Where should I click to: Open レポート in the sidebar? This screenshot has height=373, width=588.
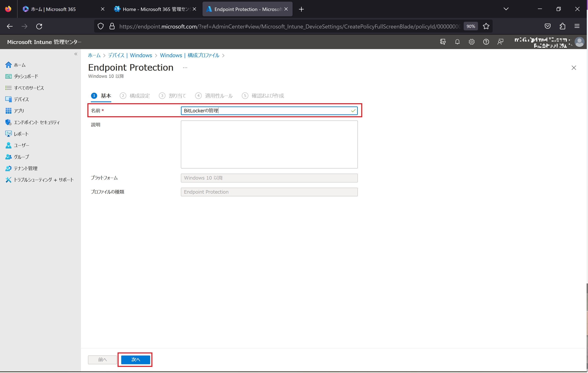17,134
